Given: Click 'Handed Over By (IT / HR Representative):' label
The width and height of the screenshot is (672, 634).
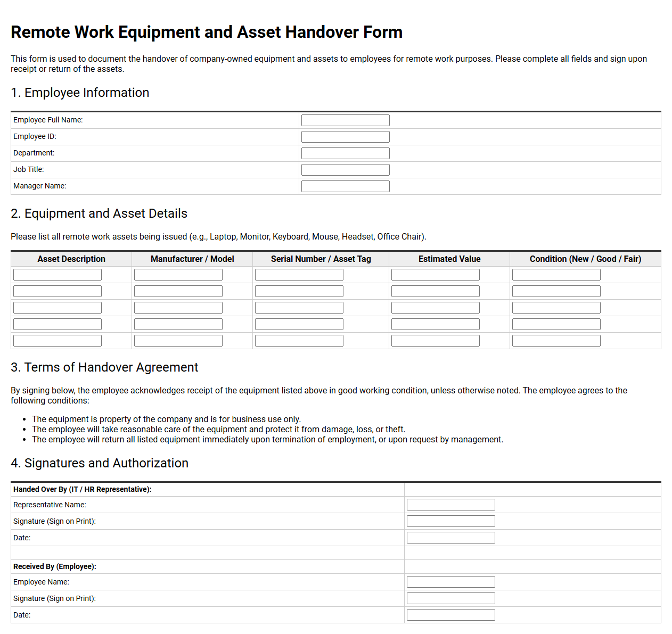Looking at the screenshot, I should click(x=83, y=489).
